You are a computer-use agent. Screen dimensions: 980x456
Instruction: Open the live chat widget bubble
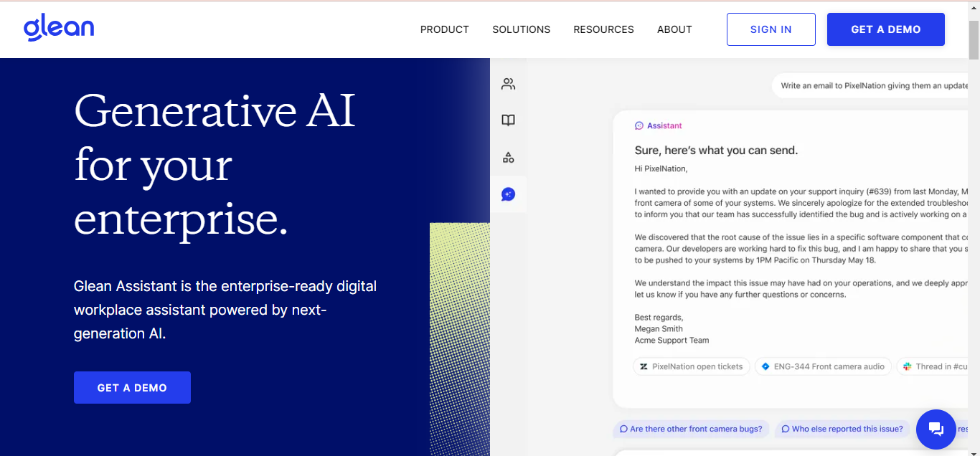(936, 429)
